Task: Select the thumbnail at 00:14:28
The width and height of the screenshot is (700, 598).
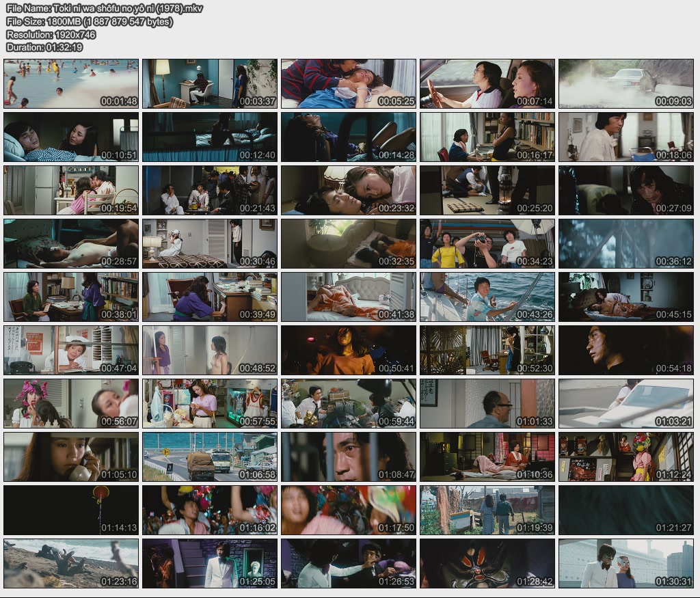Action: (349, 137)
